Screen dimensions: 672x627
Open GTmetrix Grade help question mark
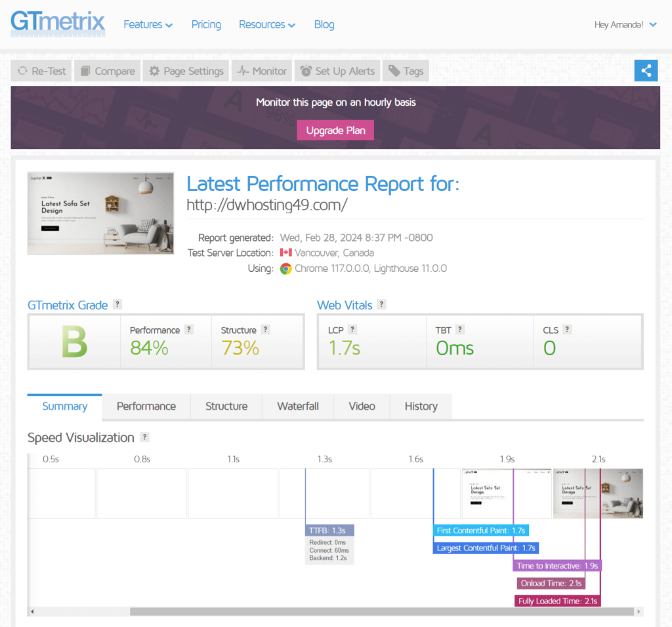click(x=117, y=305)
